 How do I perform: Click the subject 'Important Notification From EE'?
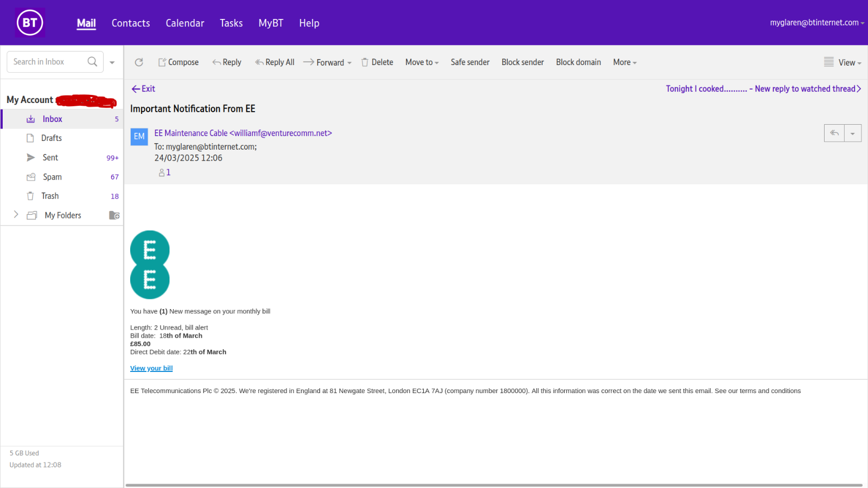click(193, 109)
